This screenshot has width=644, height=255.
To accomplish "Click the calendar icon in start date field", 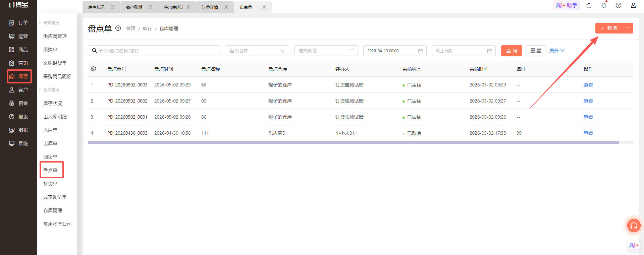I will point(421,51).
